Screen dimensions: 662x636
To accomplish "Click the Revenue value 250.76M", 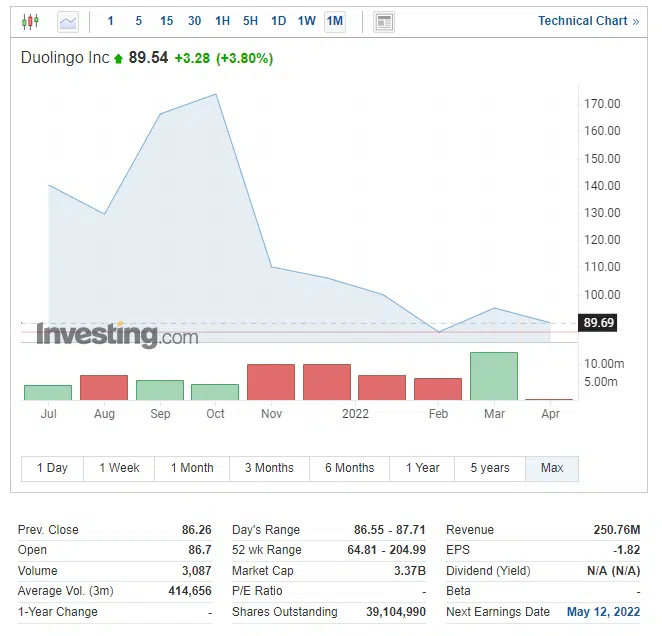I will click(x=617, y=530).
